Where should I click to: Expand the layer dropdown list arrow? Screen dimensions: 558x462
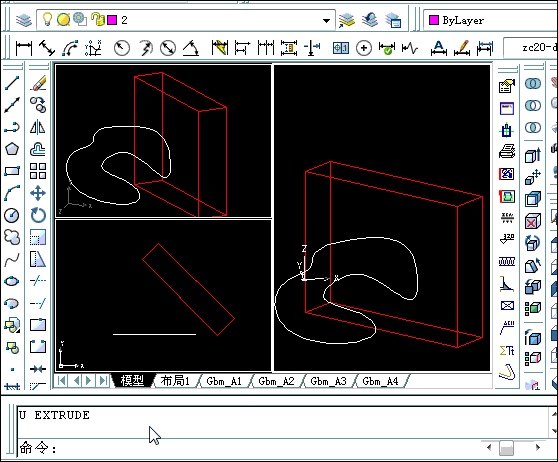point(326,21)
